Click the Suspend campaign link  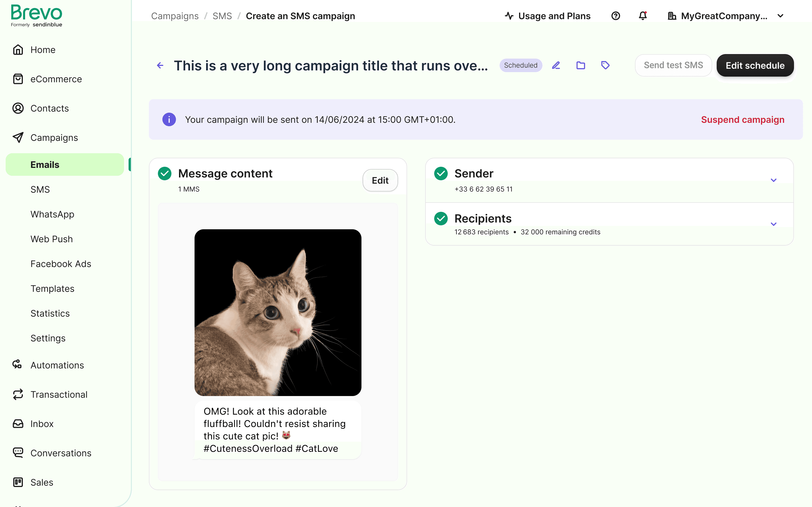[x=742, y=119]
